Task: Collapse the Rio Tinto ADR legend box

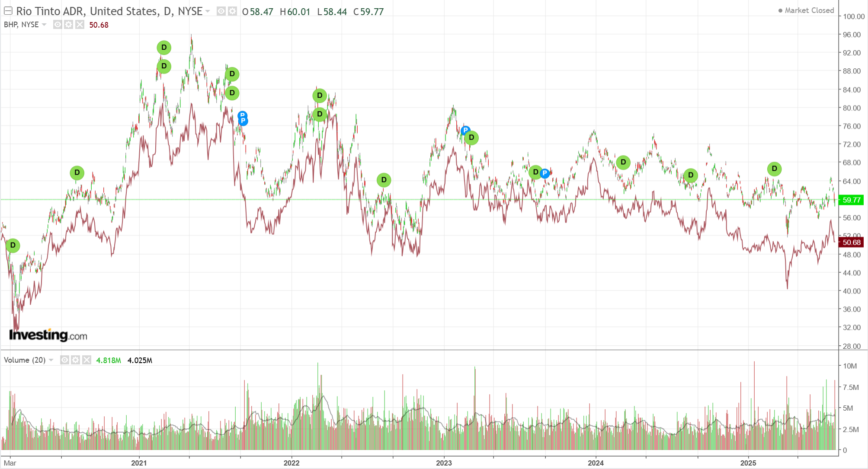Action: (x=8, y=11)
